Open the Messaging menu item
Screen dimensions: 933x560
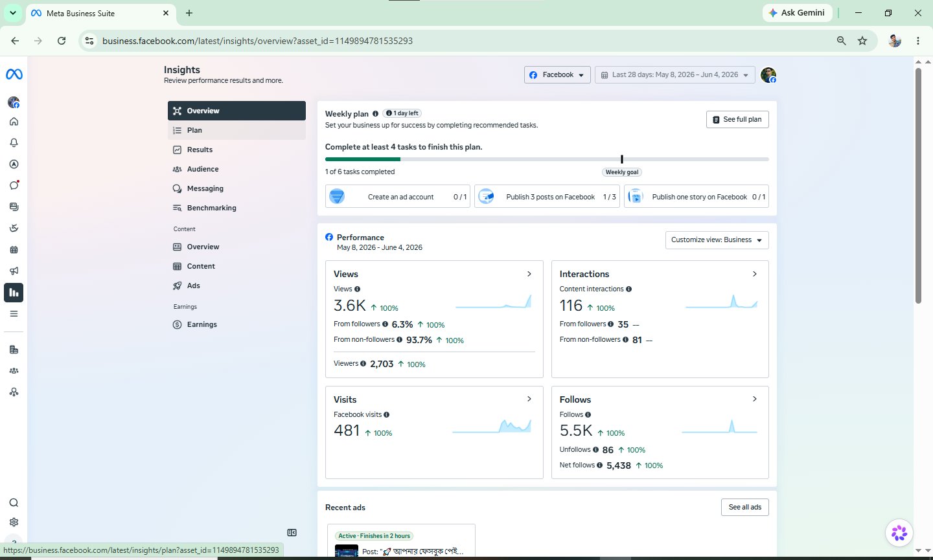pyautogui.click(x=236, y=188)
